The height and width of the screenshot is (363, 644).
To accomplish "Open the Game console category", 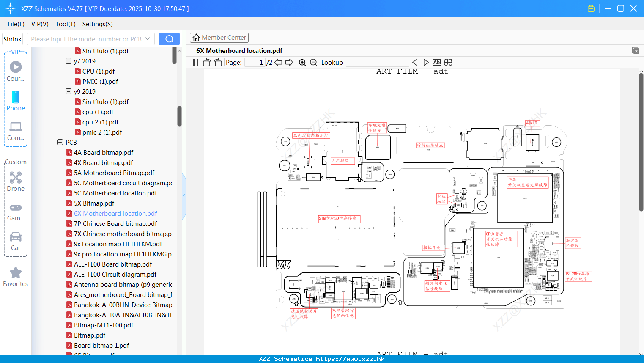I will click(x=16, y=212).
